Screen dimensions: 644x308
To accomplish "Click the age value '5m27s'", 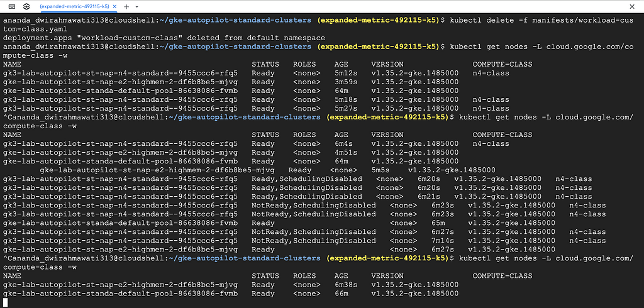I will coord(347,108).
